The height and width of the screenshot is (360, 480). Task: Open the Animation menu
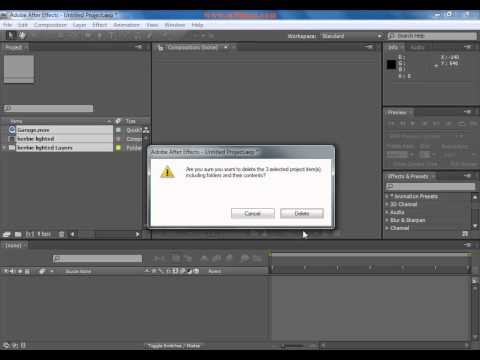(x=126, y=25)
